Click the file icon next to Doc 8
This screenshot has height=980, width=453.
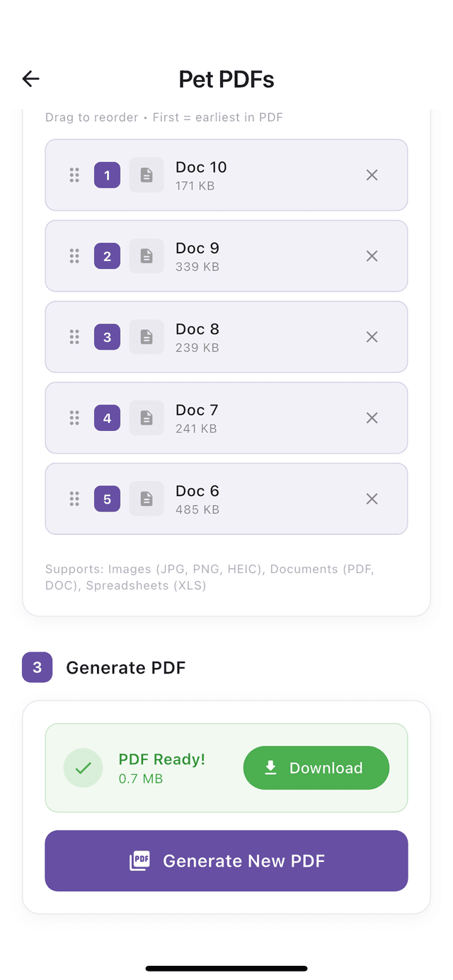(x=146, y=337)
